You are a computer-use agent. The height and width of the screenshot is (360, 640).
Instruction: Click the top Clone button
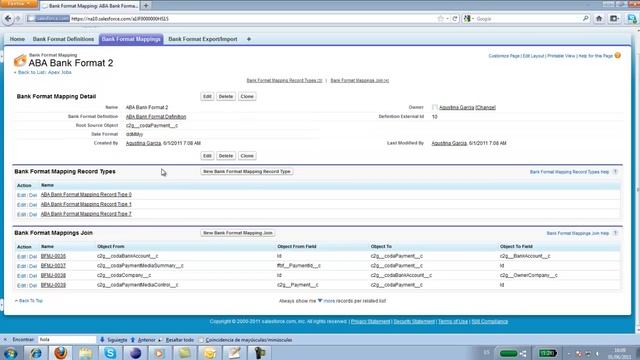(247, 96)
